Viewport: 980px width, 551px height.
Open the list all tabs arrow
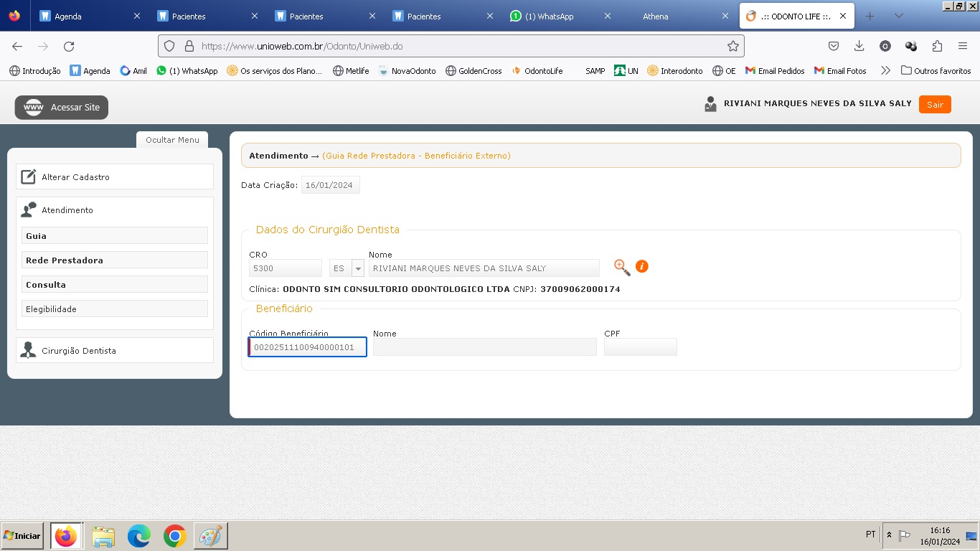coord(898,16)
